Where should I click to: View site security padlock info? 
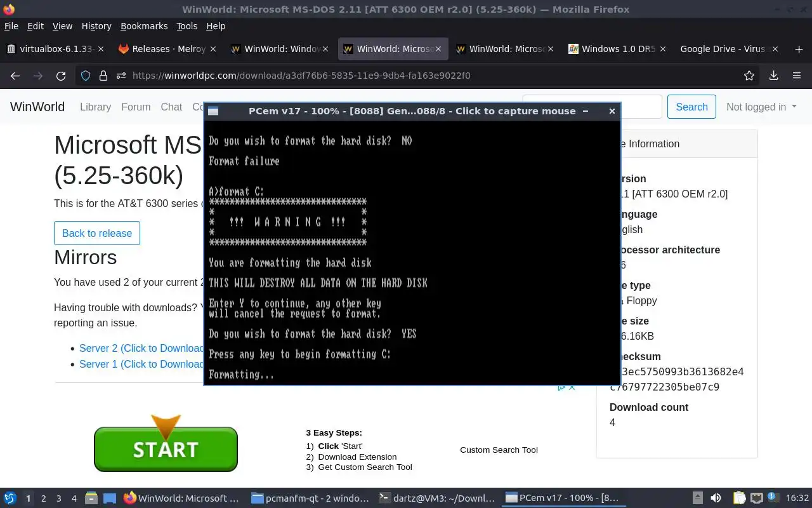pos(103,76)
